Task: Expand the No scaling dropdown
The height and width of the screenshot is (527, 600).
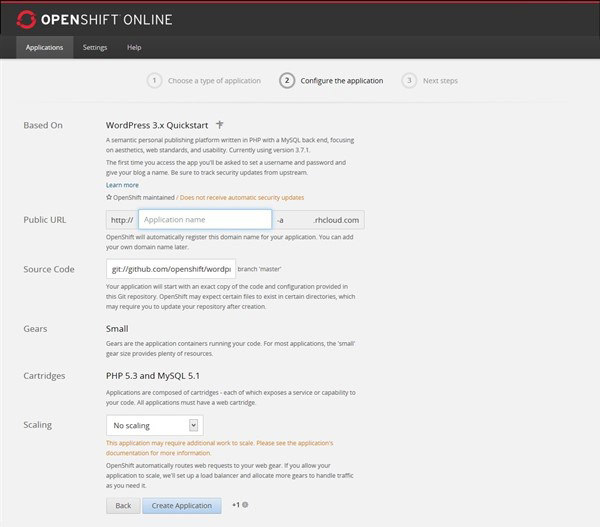Action: [x=155, y=425]
